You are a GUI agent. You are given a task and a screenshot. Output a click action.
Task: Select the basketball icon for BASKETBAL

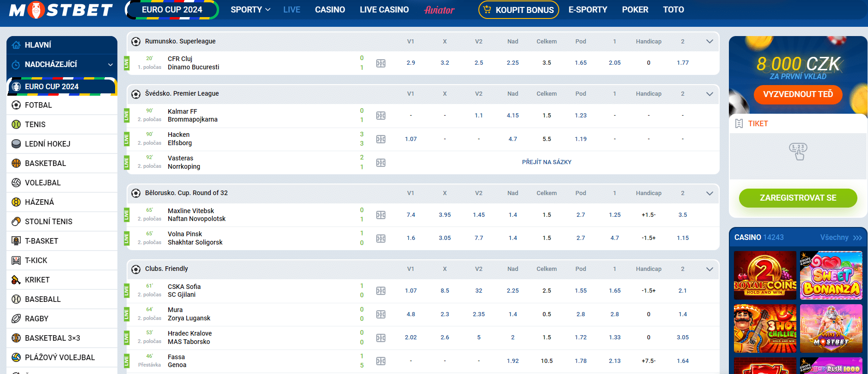point(16,163)
